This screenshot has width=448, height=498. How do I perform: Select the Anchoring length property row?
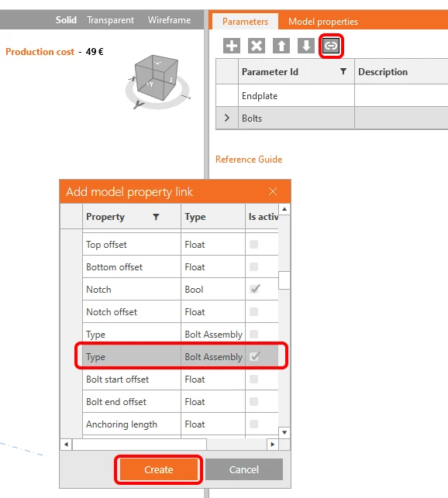[181, 424]
